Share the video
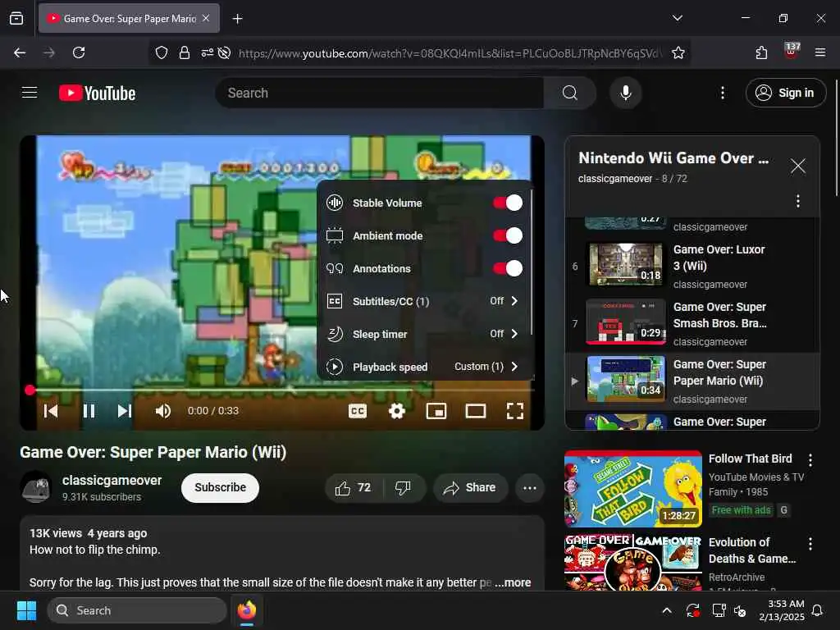Image resolution: width=840 pixels, height=630 pixels. point(470,487)
